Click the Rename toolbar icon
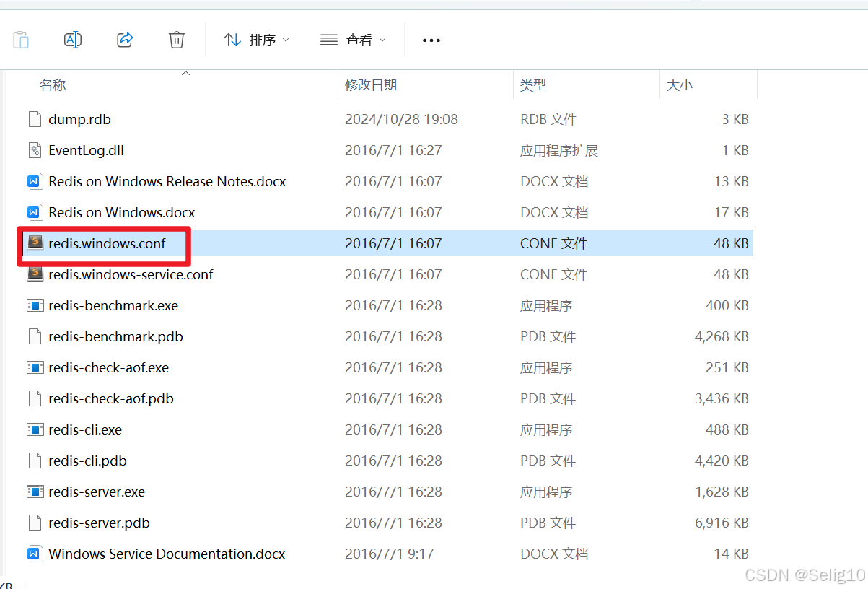Screen dimensions: 868x589 pos(73,40)
